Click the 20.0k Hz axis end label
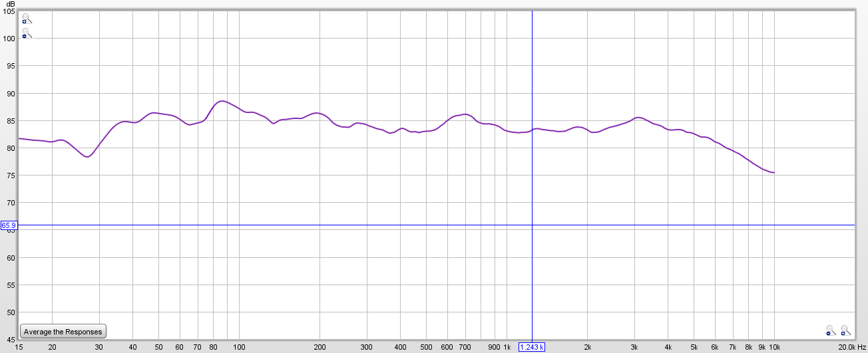The height and width of the screenshot is (353, 868). 852,347
